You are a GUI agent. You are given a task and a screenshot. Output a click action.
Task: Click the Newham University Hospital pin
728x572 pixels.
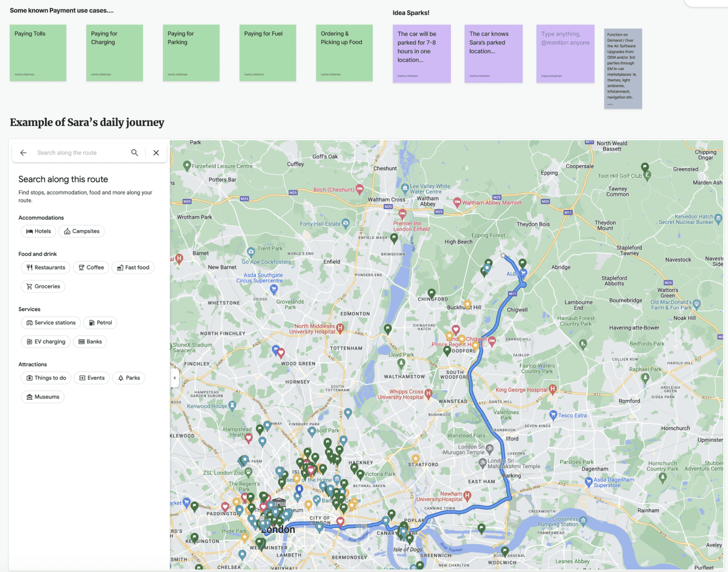(x=467, y=495)
